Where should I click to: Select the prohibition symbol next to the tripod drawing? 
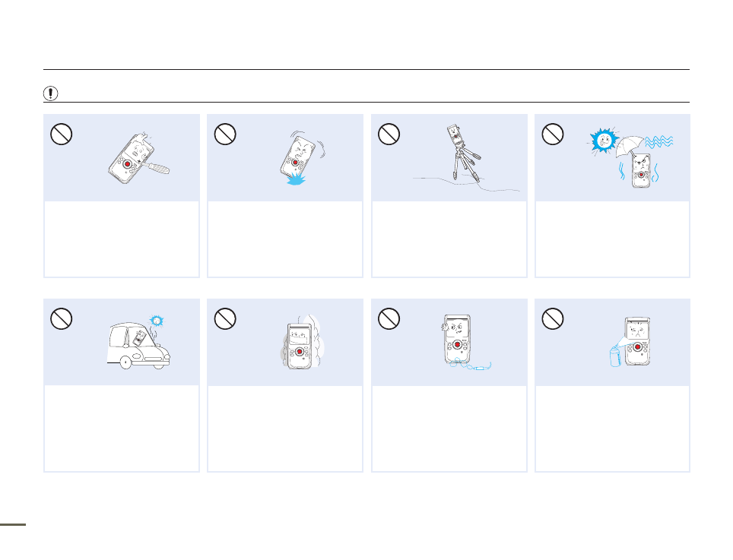pyautogui.click(x=389, y=134)
